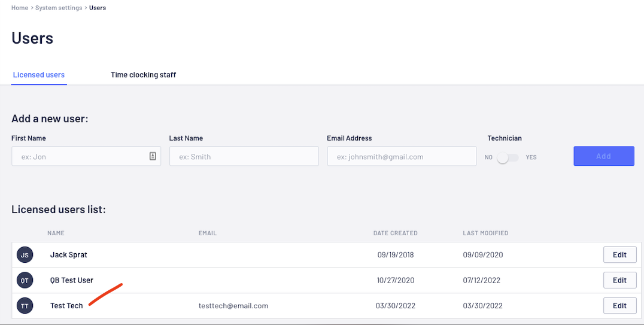Switch to Time clocking staff tab

click(143, 75)
